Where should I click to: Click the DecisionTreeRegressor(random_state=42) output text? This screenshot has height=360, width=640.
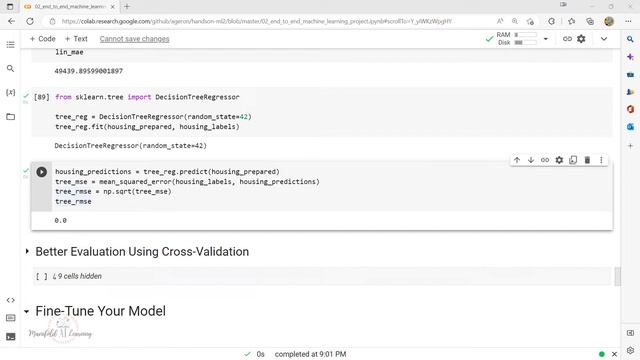point(131,146)
